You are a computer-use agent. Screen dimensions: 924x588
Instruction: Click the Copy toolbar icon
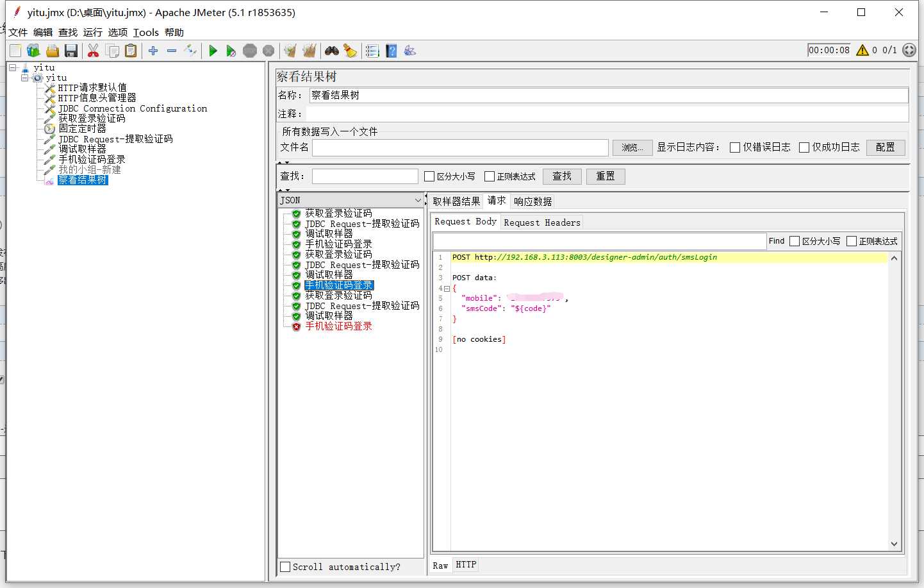tap(112, 51)
